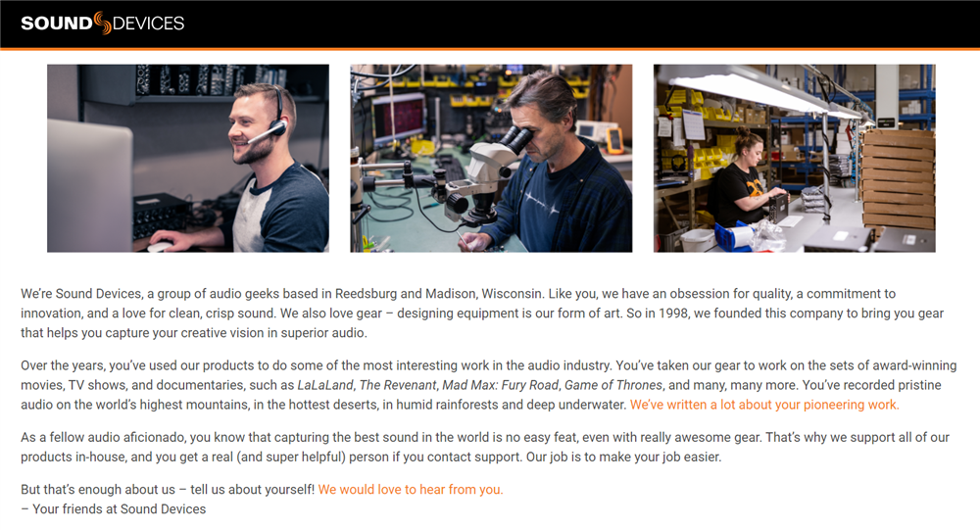Image resolution: width=980 pixels, height=530 pixels.
Task: Click the italic 'The Revenant' title
Action: pos(398,385)
